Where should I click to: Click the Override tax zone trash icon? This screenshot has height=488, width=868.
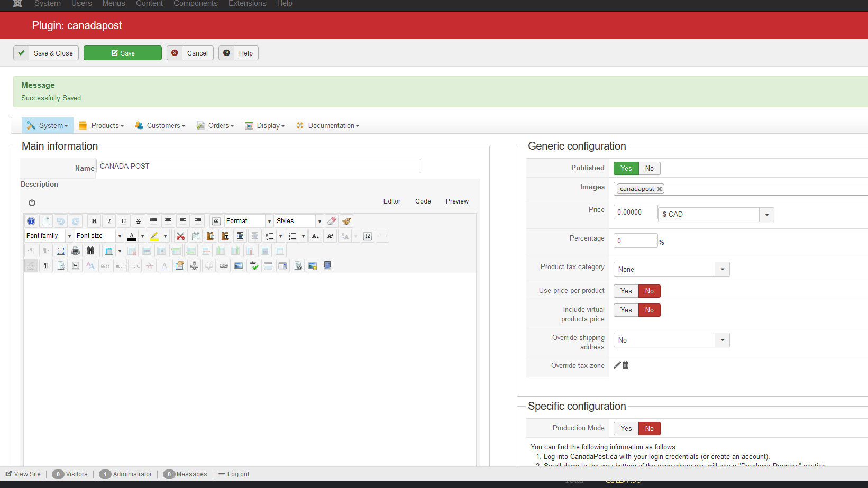click(x=626, y=365)
